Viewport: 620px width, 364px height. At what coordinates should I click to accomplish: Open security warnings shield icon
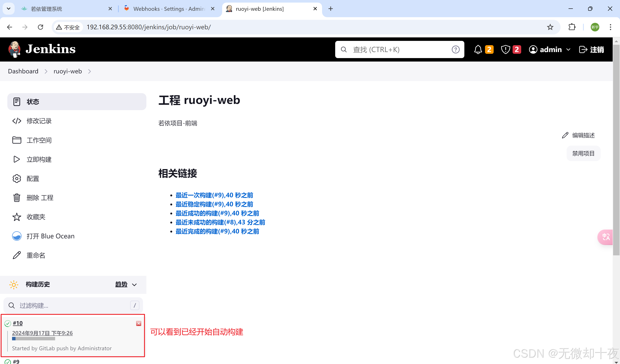click(x=505, y=49)
